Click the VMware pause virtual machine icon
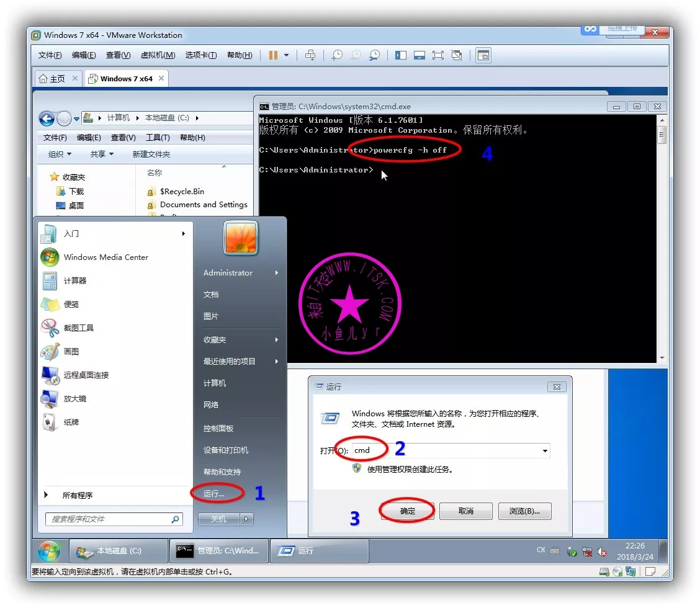Viewport: 700px width, 608px height. [x=273, y=55]
